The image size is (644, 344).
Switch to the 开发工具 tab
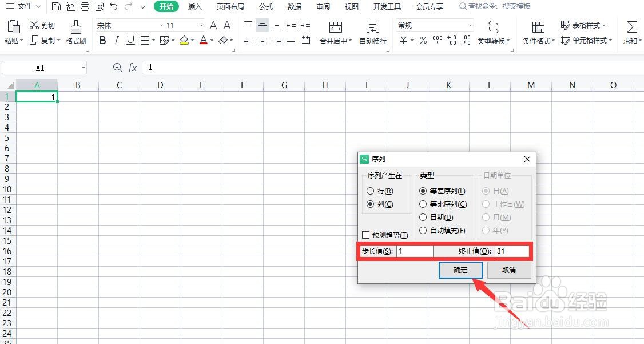(x=387, y=6)
